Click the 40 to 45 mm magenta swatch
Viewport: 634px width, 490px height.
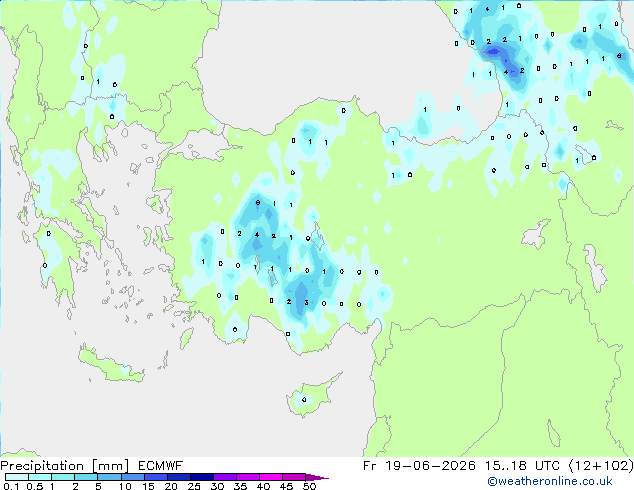click(271, 477)
